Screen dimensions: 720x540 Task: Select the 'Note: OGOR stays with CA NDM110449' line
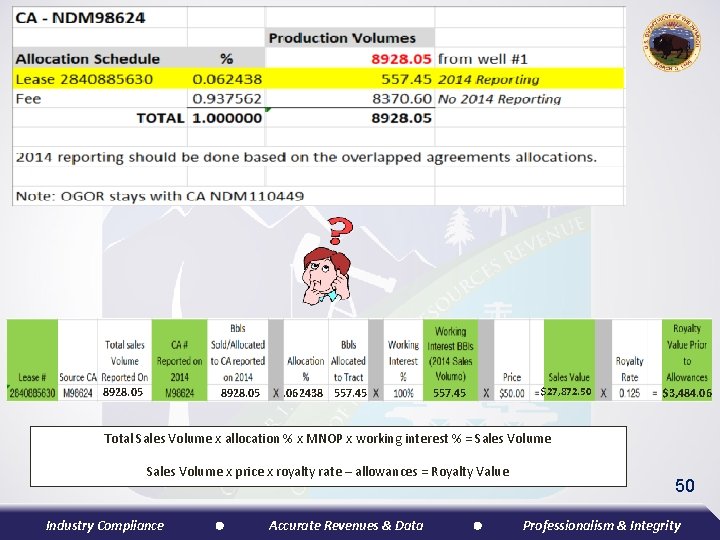tap(159, 196)
